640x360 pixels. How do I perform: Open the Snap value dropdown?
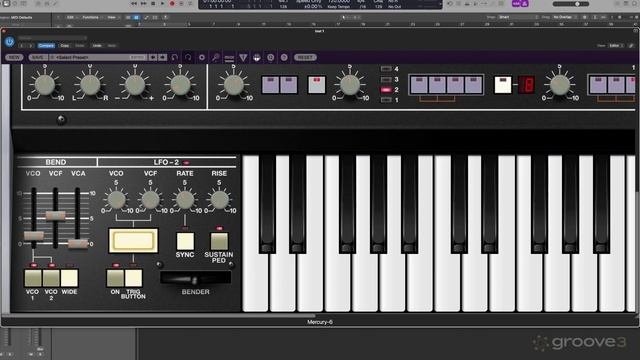coord(518,18)
